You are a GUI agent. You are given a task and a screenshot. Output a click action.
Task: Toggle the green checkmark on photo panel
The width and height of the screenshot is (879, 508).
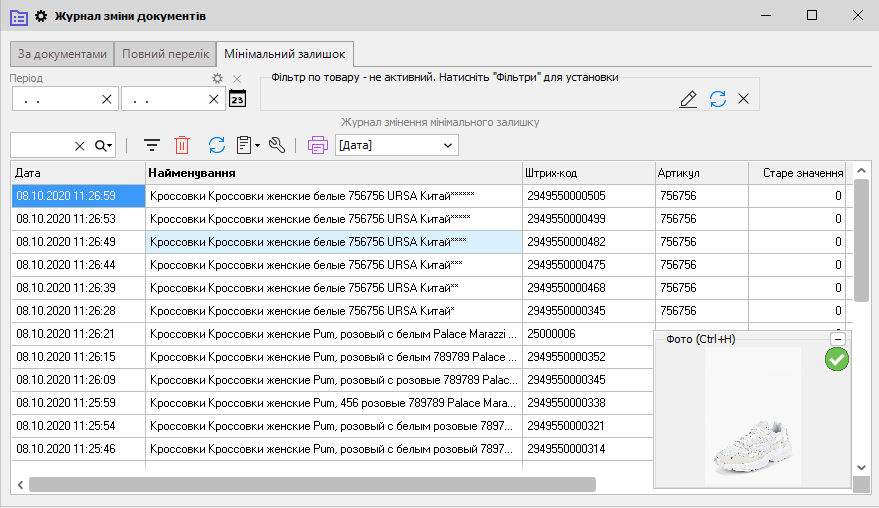(x=836, y=359)
